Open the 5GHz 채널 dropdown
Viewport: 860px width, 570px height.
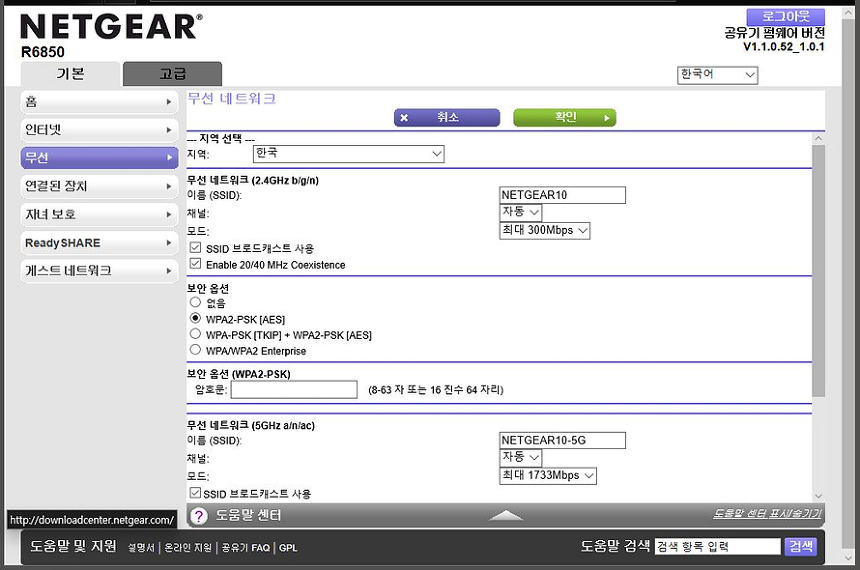click(x=520, y=458)
